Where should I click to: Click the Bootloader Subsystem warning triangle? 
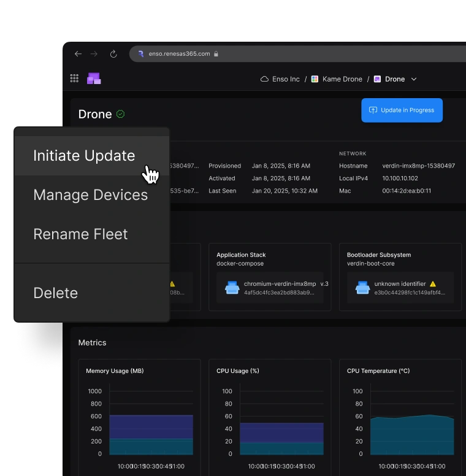(433, 284)
